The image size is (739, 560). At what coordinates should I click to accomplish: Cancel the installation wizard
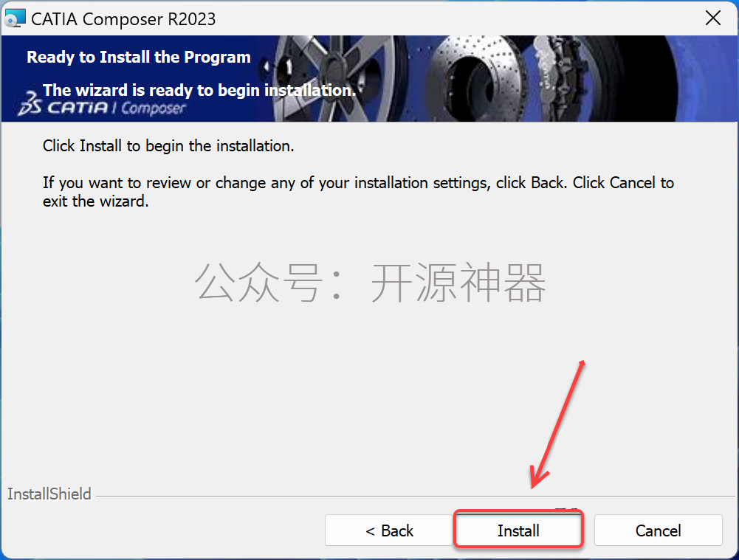pos(658,530)
